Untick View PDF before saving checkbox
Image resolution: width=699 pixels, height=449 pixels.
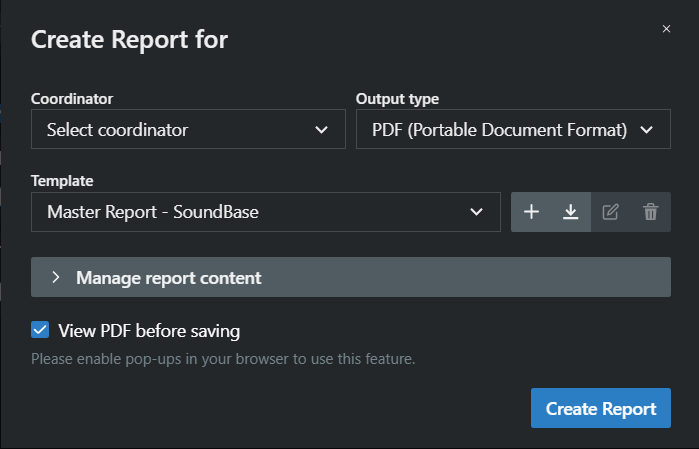point(40,330)
